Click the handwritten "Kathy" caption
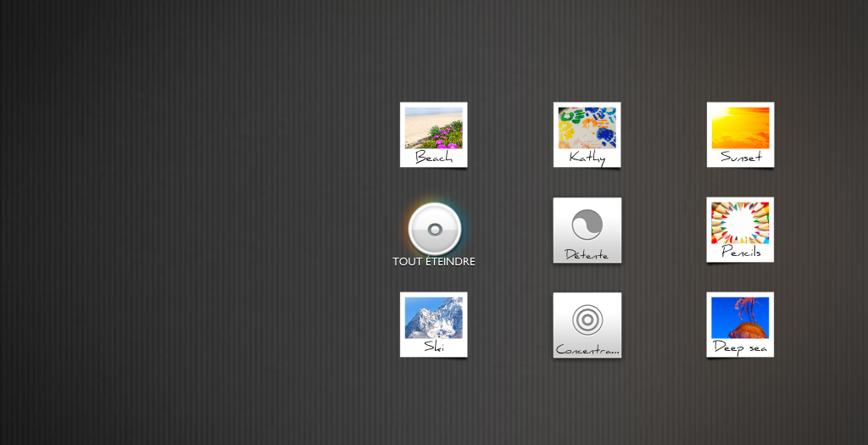The height and width of the screenshot is (445, 868). pyautogui.click(x=587, y=158)
